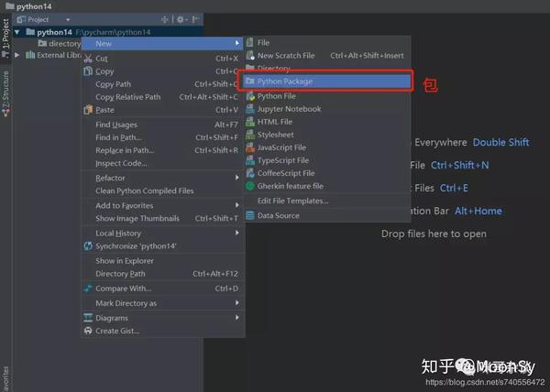Click the Alt+Home shortcut link
This screenshot has height=392, width=550.
[478, 211]
